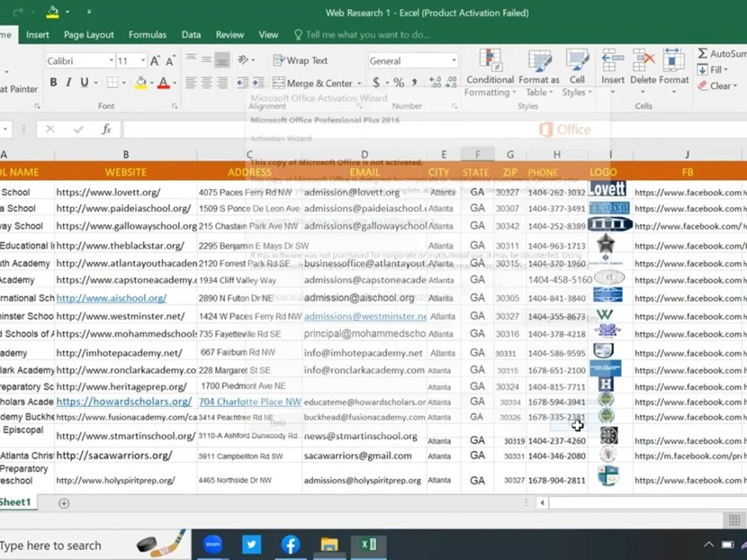Viewport: 747px width, 560px height.
Task: Decrease Decimal places
Action: [x=451, y=83]
